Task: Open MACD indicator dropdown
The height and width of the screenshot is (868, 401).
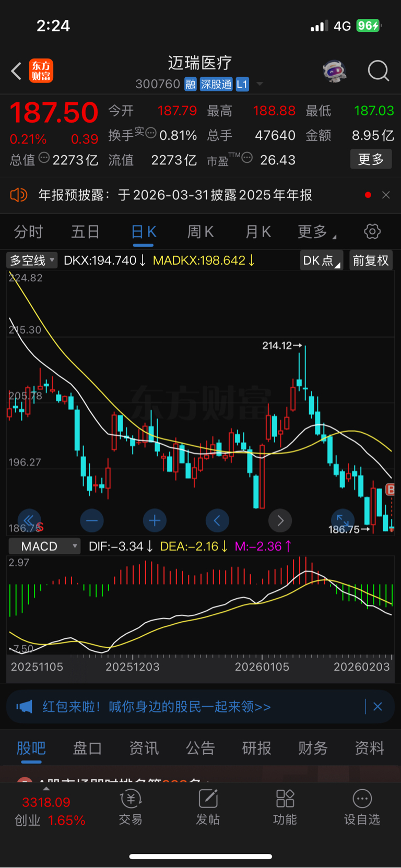Action: point(44,546)
